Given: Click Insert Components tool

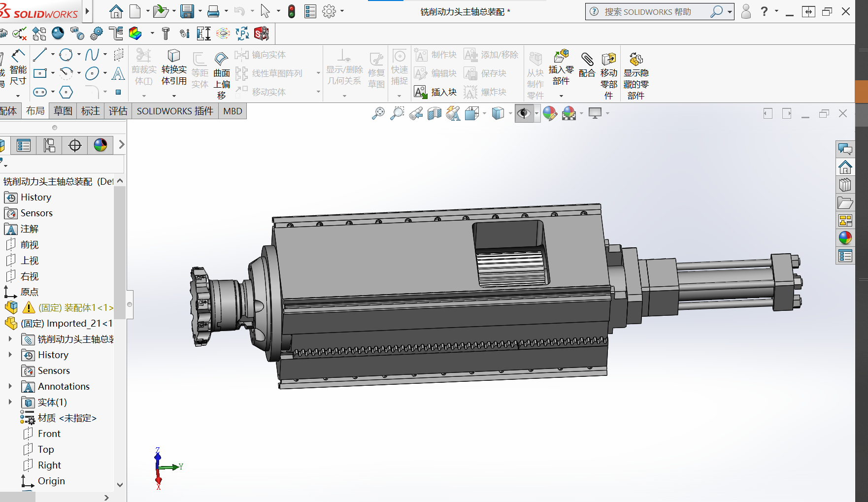Looking at the screenshot, I should [561, 67].
